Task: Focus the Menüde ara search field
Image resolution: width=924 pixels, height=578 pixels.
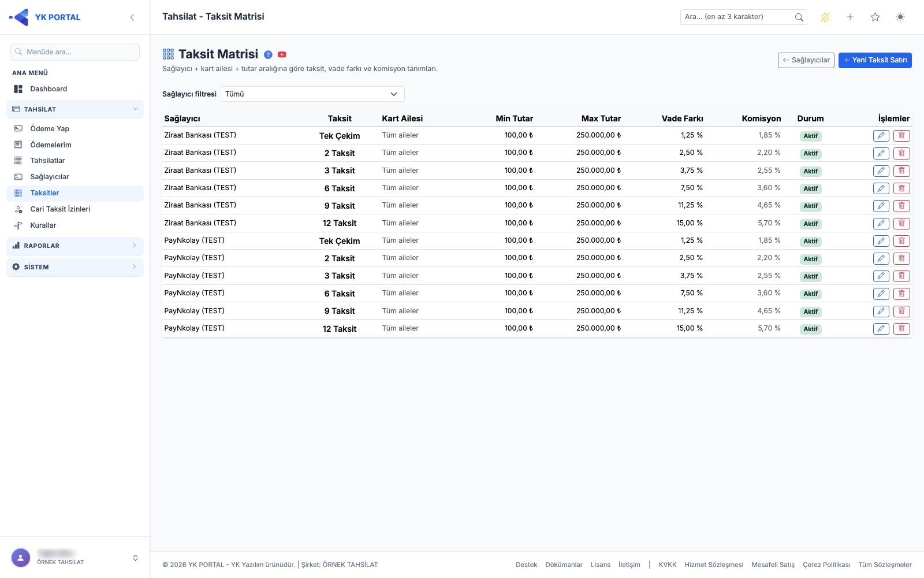Action: tap(75, 52)
